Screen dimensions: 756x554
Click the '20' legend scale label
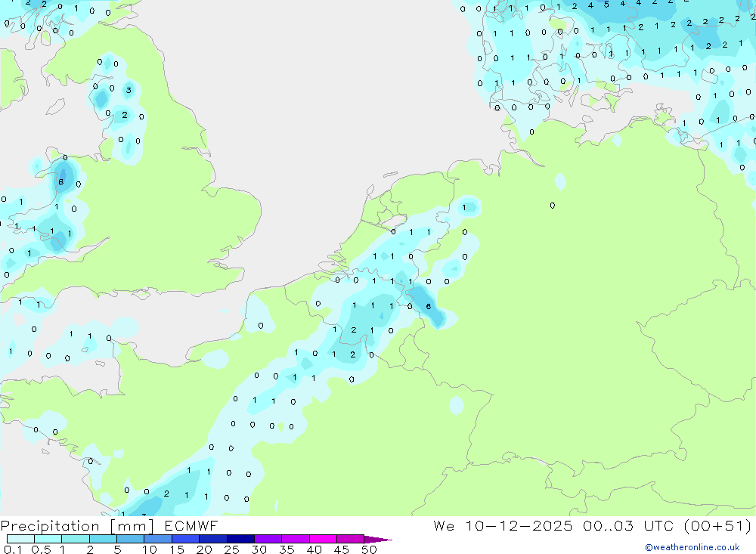tap(204, 549)
